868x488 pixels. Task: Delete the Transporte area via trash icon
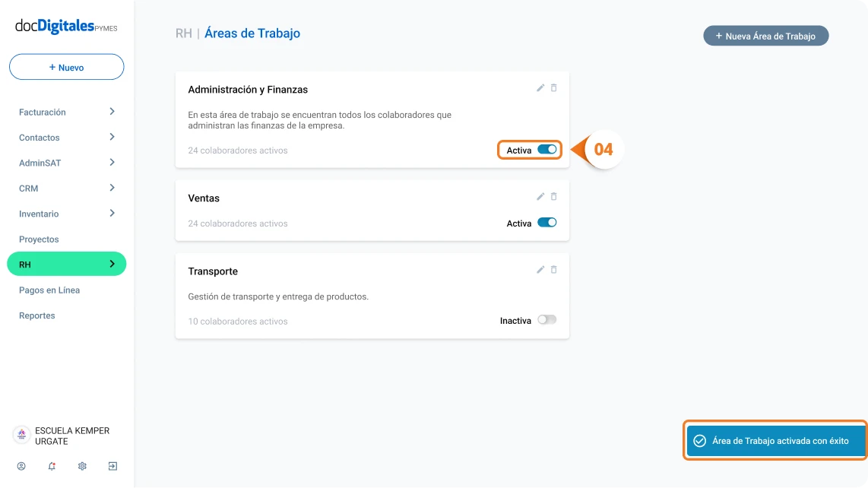553,270
